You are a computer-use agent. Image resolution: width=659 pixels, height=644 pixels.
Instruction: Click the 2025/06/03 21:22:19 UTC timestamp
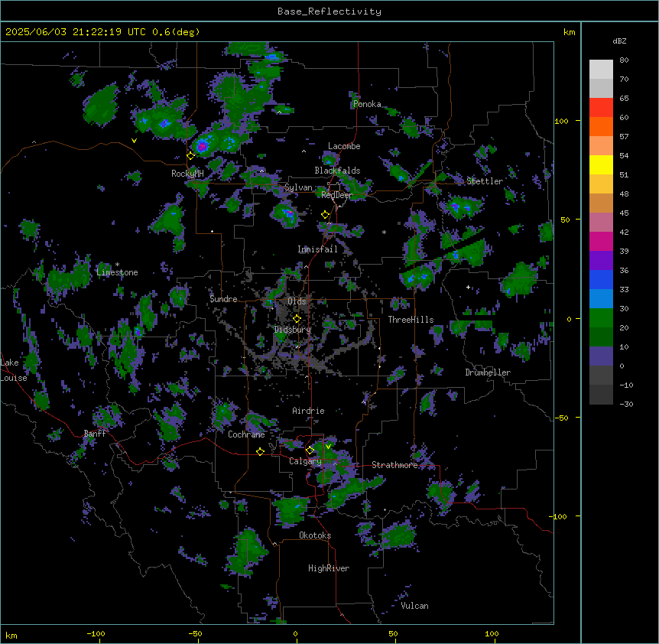coord(76,32)
